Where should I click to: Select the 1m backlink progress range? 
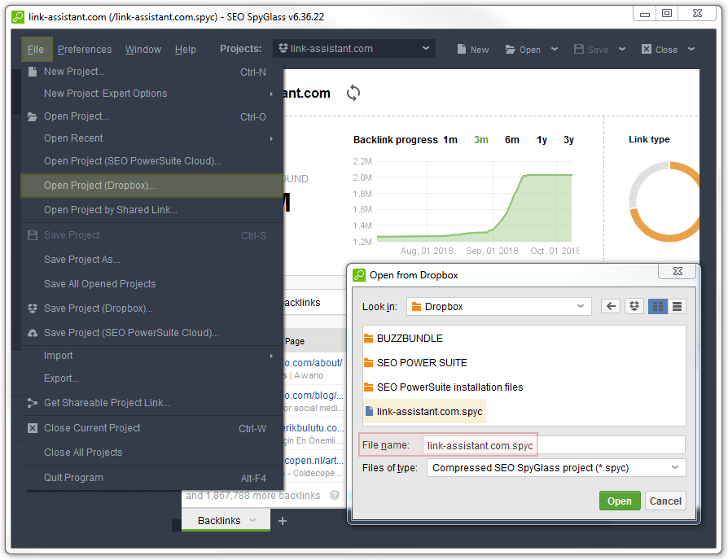click(450, 140)
